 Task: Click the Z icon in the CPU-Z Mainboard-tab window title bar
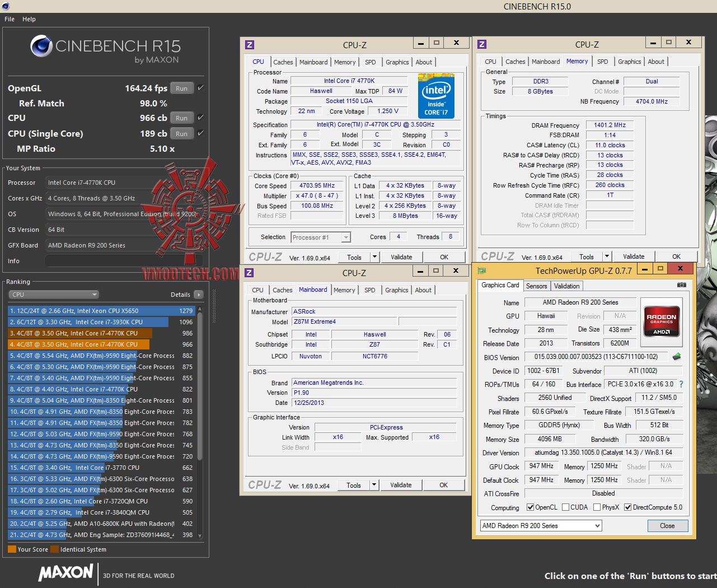(249, 273)
